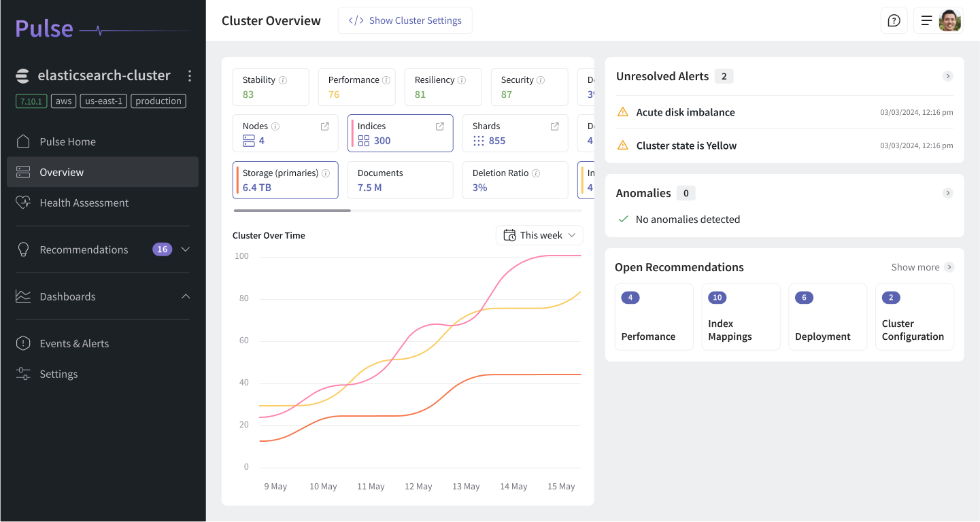The image size is (980, 522).
Task: Click the Overview server icon
Action: [23, 172]
